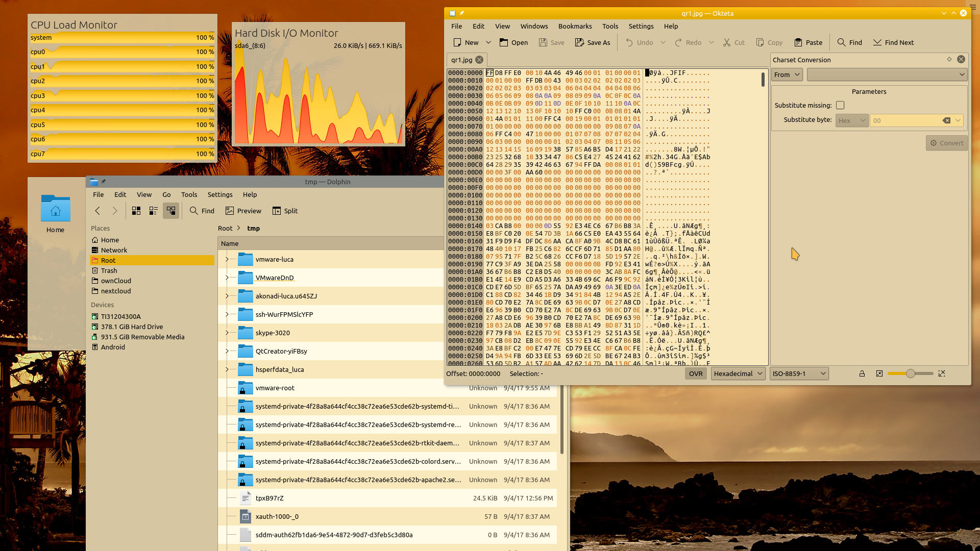Screen dimensions: 980x551
Task: Go forward in Dolphin
Action: click(x=115, y=211)
